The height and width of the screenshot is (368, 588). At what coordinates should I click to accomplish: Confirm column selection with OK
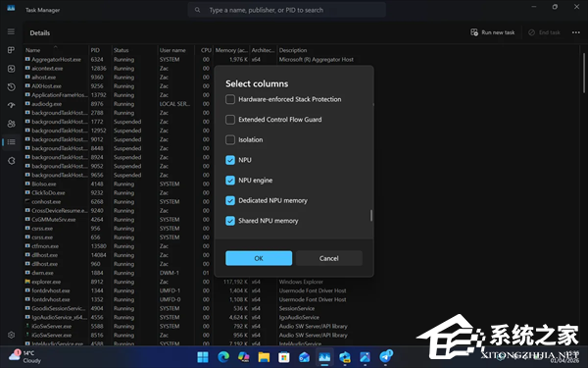click(259, 258)
